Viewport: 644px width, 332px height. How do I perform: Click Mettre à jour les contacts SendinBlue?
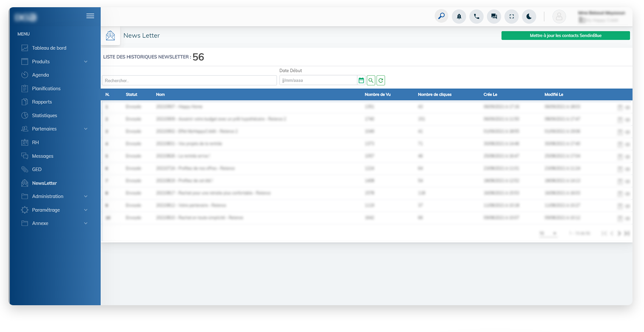click(565, 36)
